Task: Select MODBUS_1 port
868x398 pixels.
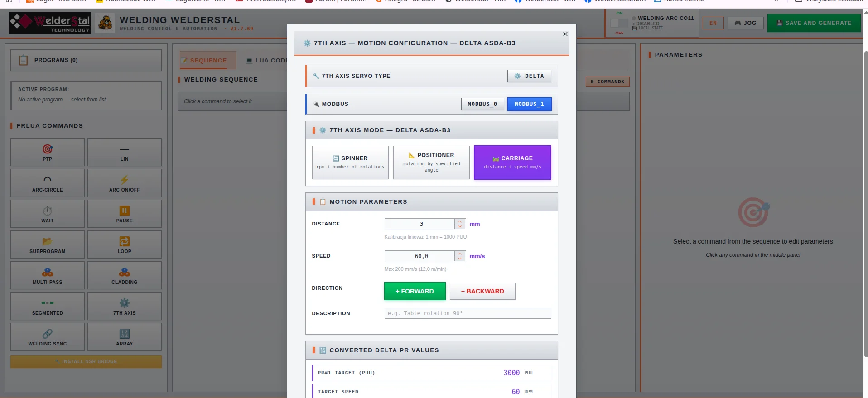Action: [x=529, y=104]
